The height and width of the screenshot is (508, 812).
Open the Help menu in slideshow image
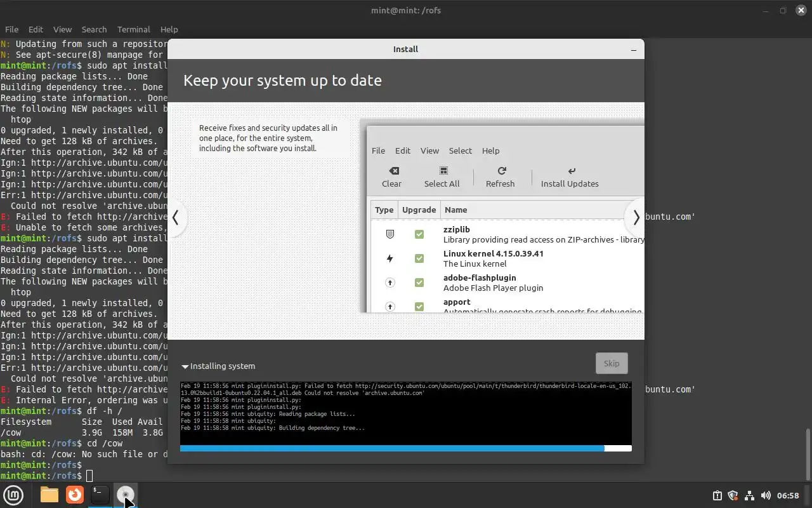[491, 150]
